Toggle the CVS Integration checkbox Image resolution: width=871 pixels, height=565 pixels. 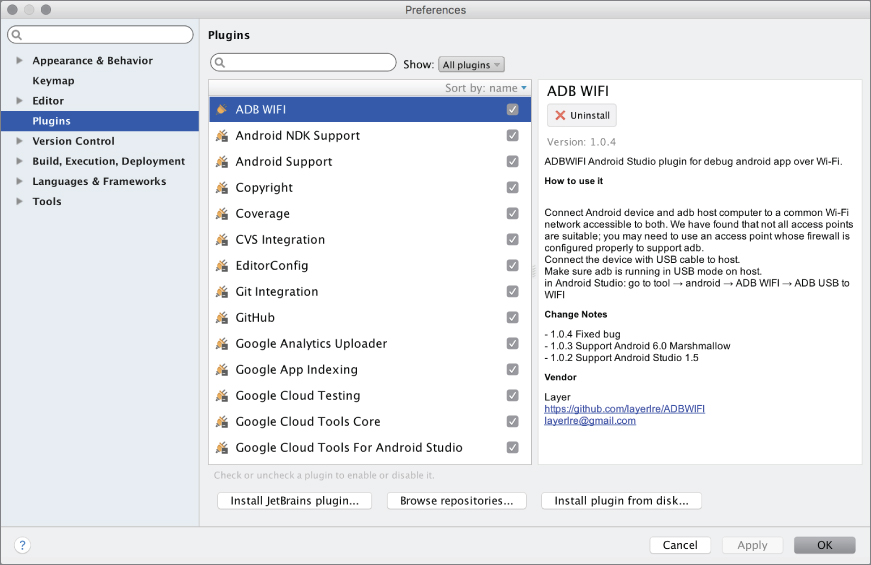[513, 239]
